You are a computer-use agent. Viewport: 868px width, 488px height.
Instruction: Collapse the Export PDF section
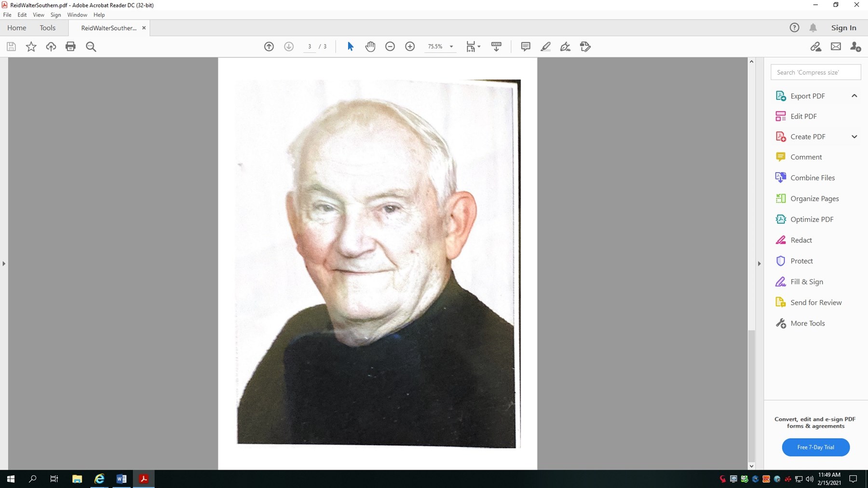click(x=855, y=95)
